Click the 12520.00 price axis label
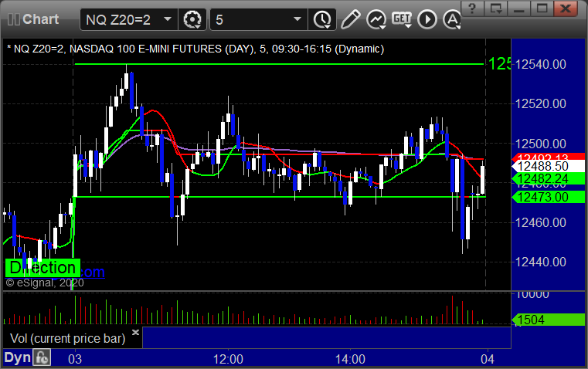Screen dimensions: 588x369 click(541, 103)
